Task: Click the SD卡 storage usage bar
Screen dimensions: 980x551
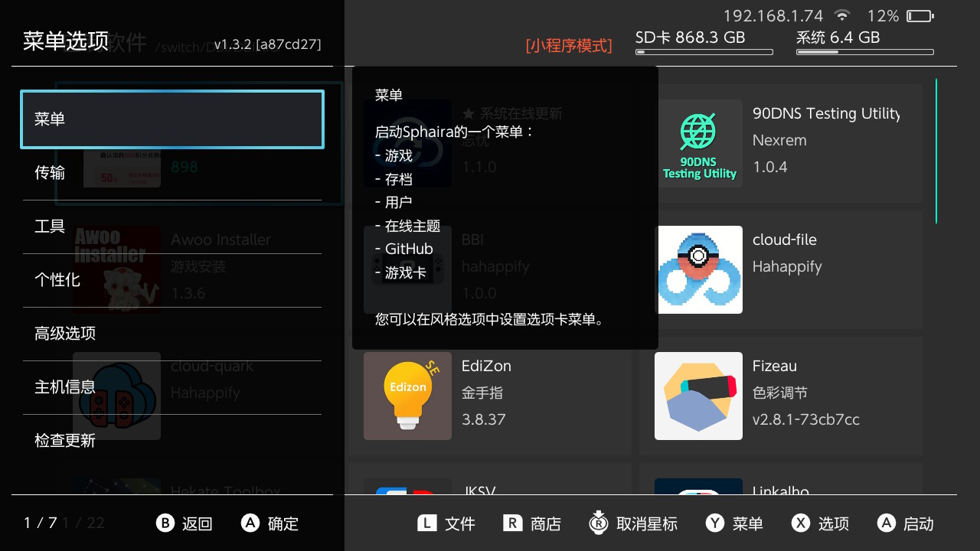Action: click(704, 52)
